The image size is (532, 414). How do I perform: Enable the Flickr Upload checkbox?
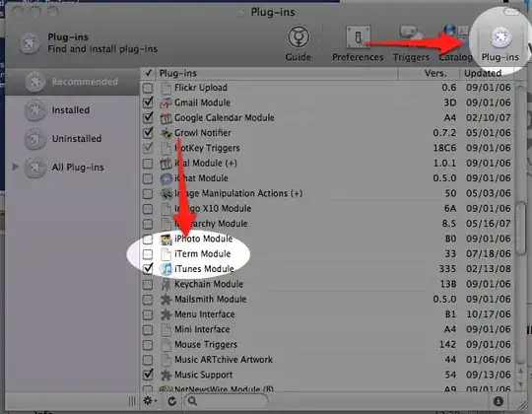[148, 88]
